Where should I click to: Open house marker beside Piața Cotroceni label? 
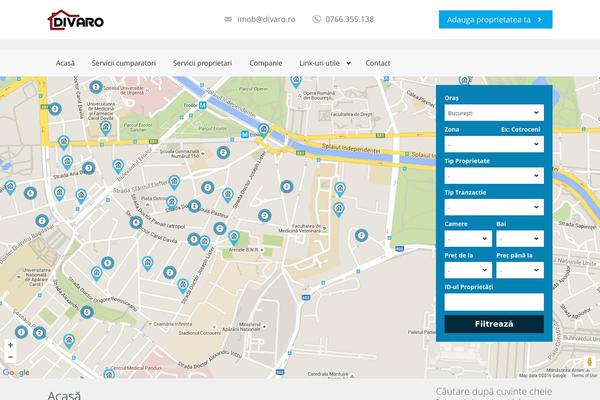[x=172, y=203]
